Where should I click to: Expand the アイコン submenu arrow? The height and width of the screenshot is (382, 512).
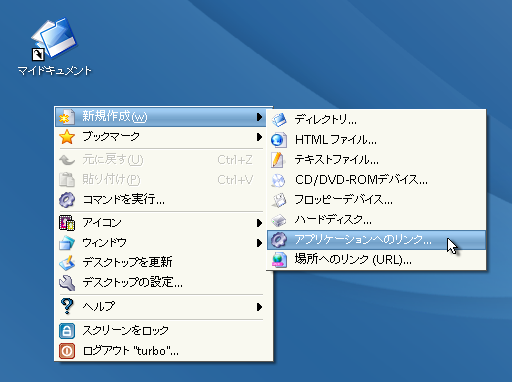click(259, 223)
